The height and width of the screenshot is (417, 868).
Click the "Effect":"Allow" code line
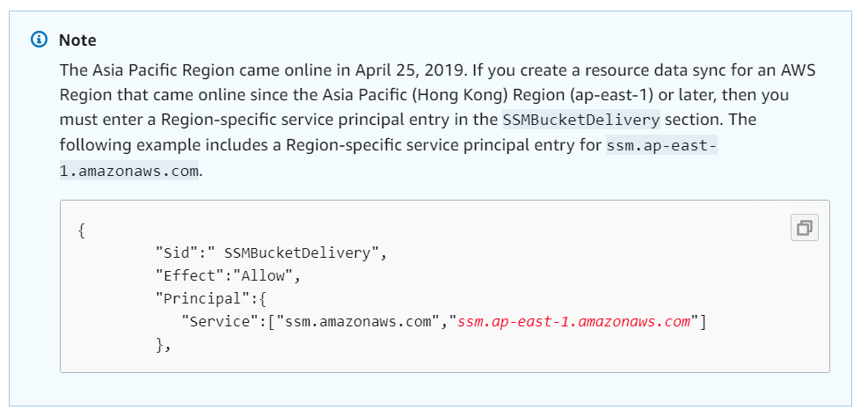tap(228, 275)
